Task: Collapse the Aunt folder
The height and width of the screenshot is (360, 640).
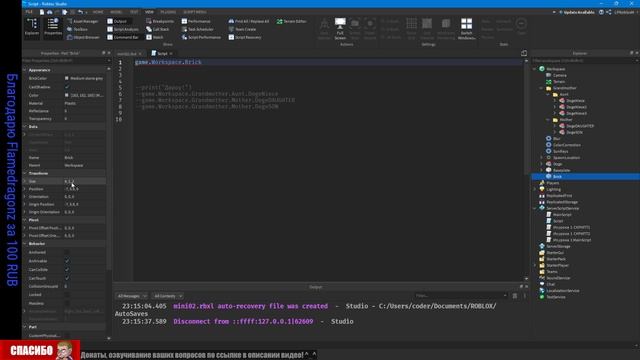Action: [x=548, y=94]
